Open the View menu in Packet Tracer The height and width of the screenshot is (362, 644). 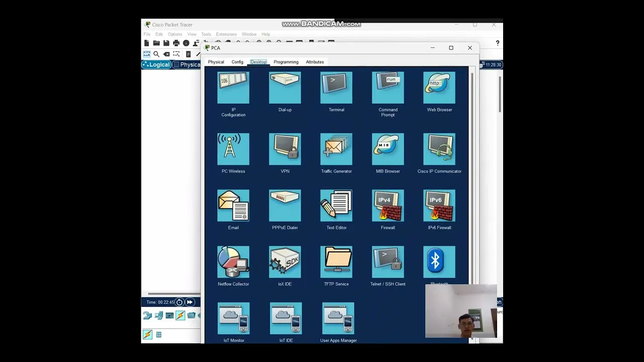(192, 34)
